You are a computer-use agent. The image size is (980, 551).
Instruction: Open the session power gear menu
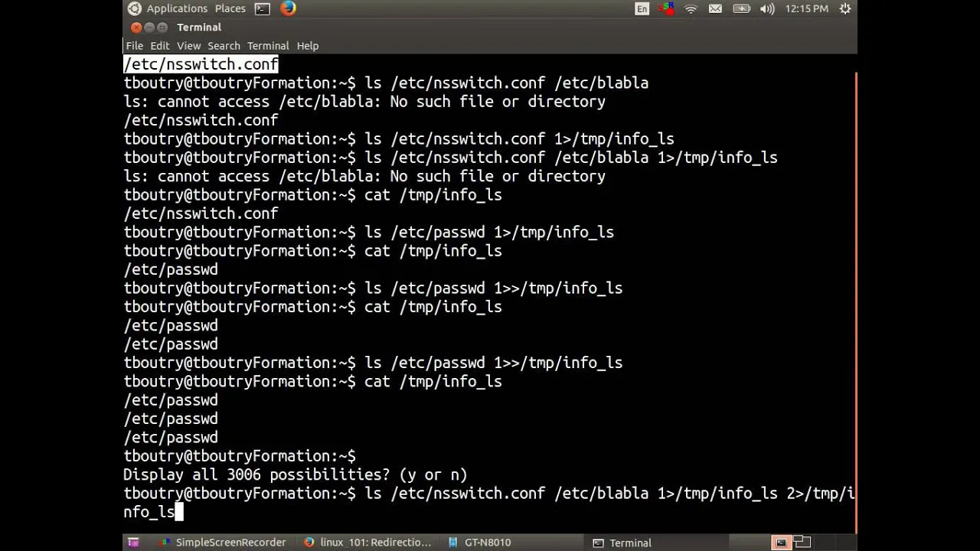pos(845,8)
